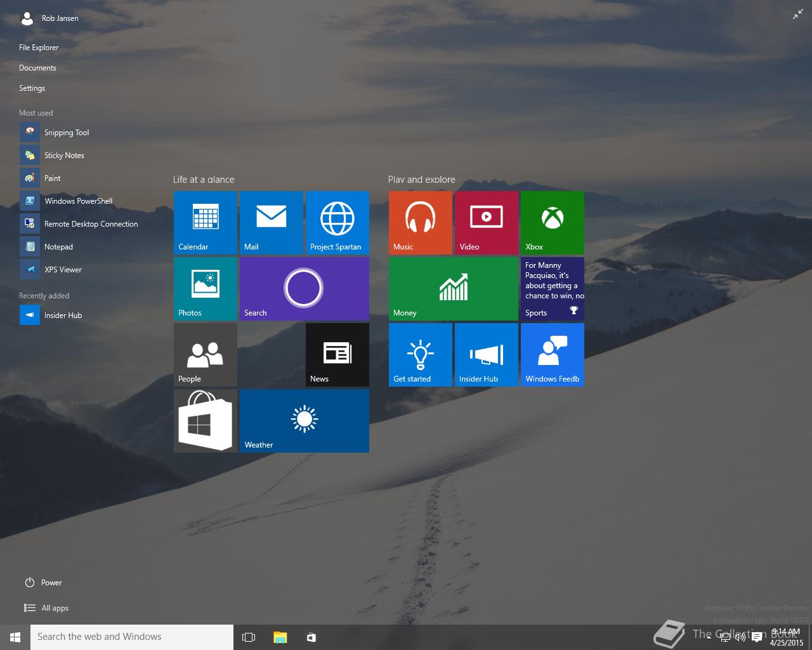
Task: Click the Rob Jansen user account
Action: point(49,18)
